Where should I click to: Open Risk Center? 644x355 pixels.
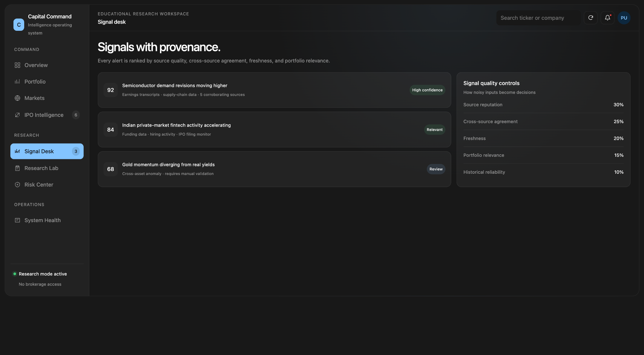(47, 185)
